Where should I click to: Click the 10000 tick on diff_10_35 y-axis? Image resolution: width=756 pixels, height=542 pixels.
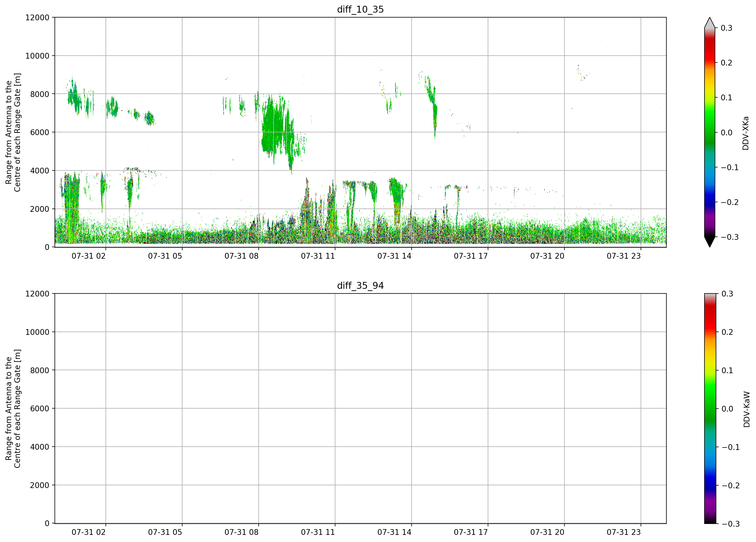tap(37, 56)
